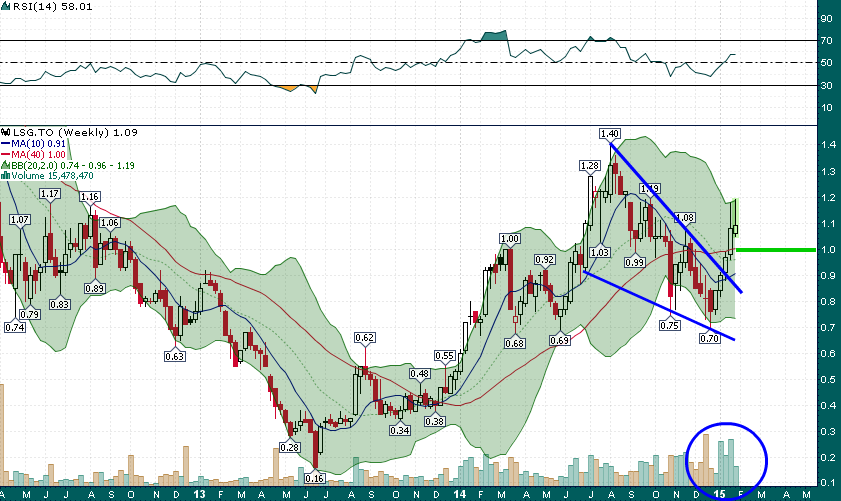Select the 70 level on RSI scale
The height and width of the screenshot is (501, 841).
(x=827, y=41)
